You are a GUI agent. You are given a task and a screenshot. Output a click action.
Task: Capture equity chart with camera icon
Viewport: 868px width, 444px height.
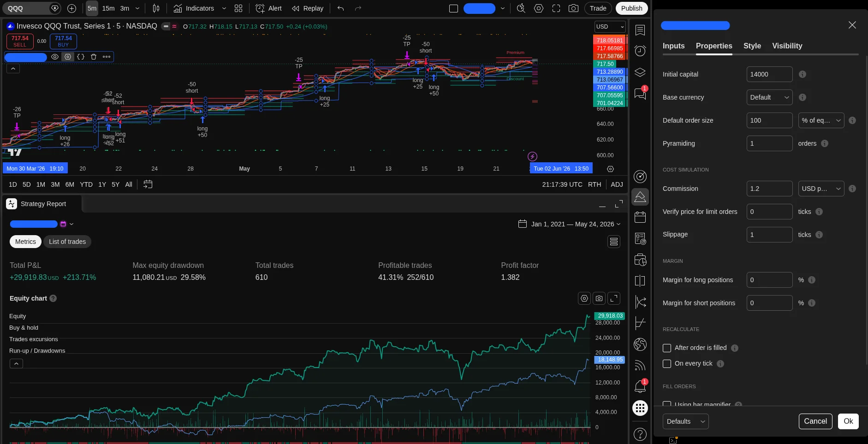(599, 298)
